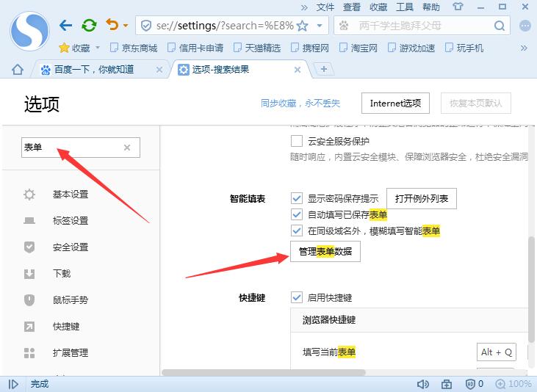Click the bookmark star in address bar
This screenshot has height=392, width=537.
[301, 26]
